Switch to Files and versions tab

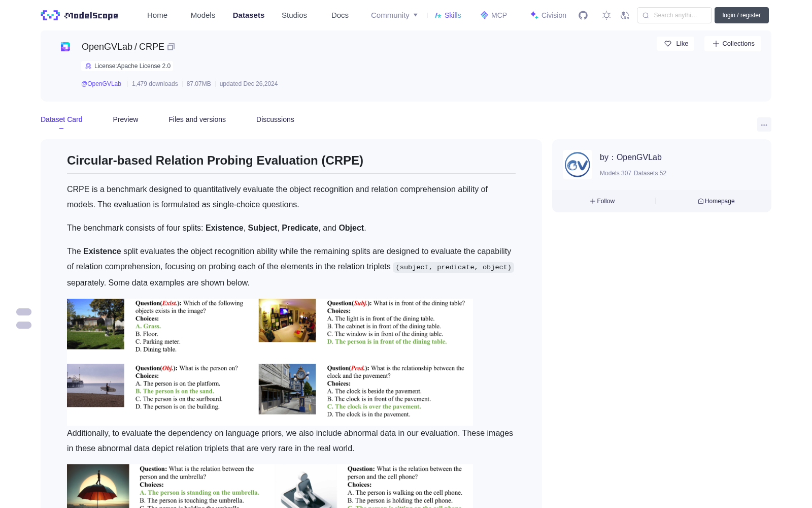(x=197, y=119)
